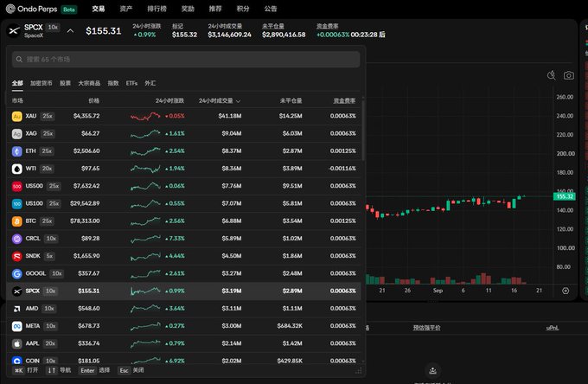The height and width of the screenshot is (384, 588).
Task: Select the 加密货币 market tab
Action: coord(42,83)
